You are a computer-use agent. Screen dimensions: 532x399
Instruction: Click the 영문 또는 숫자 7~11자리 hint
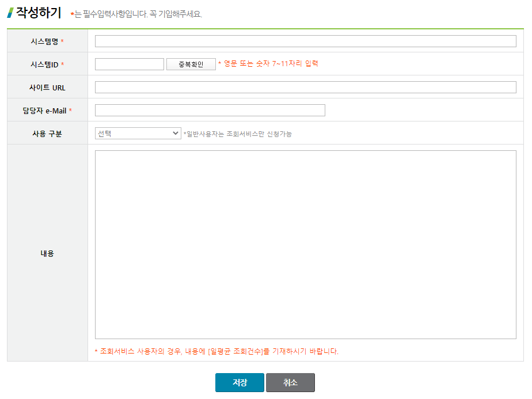pyautogui.click(x=268, y=63)
